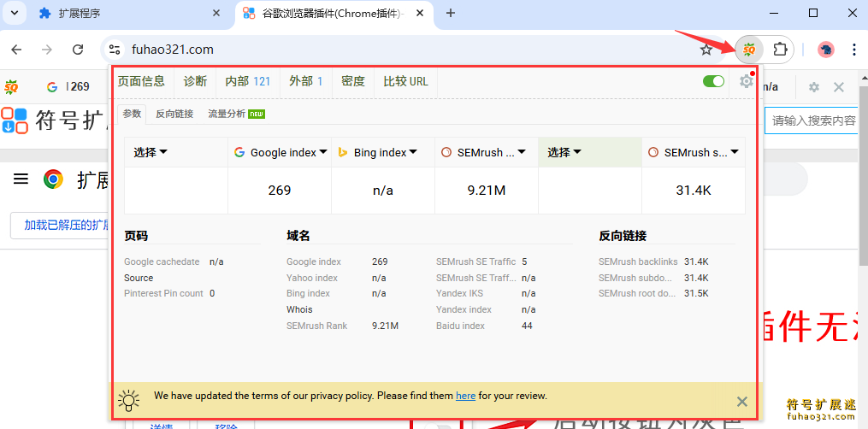This screenshot has width=868, height=429.
Task: Close the 扩展程序 browser tab
Action: (216, 14)
